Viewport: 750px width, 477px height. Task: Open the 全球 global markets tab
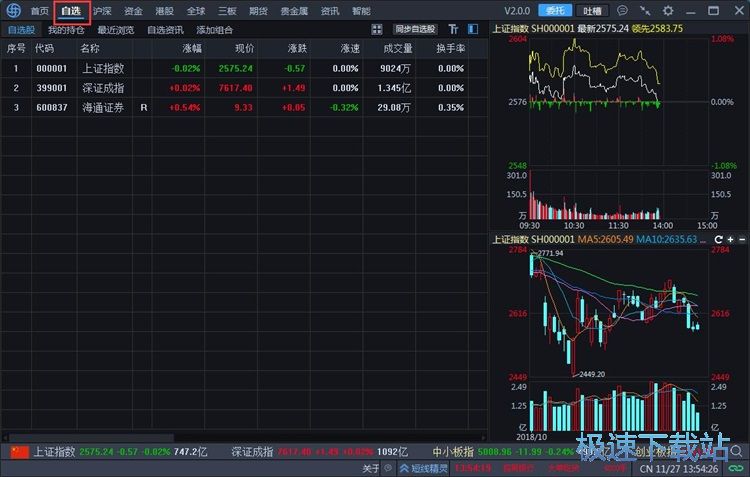pos(196,11)
